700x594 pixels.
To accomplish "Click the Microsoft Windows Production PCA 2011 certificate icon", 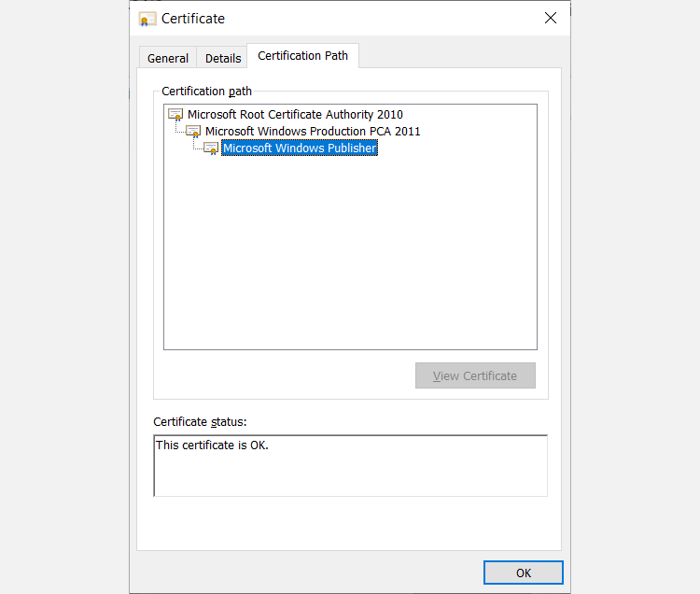I will click(x=193, y=131).
